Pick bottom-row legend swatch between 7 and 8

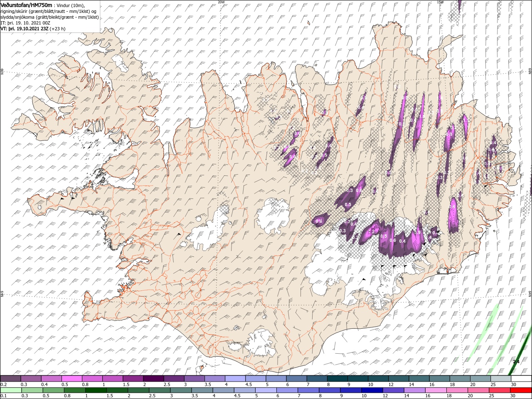pos(309,390)
